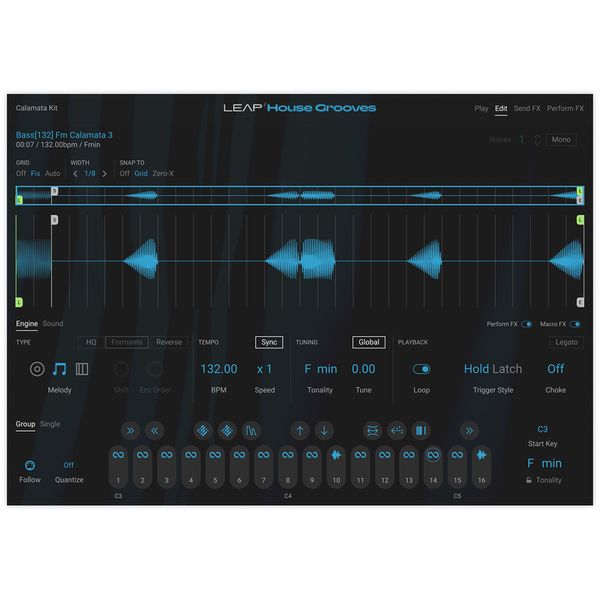Switch to the Single tab

pyautogui.click(x=50, y=424)
